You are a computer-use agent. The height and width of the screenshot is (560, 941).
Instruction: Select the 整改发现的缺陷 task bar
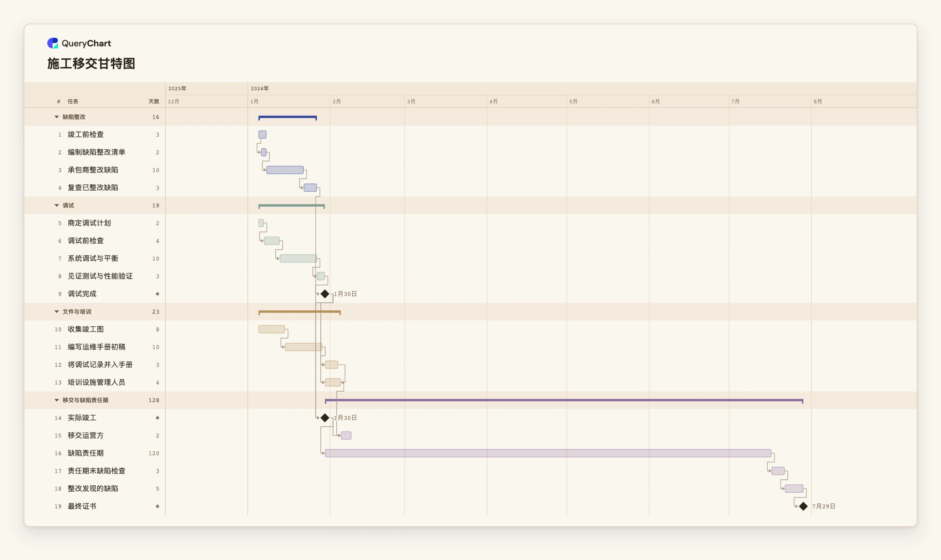coord(794,489)
